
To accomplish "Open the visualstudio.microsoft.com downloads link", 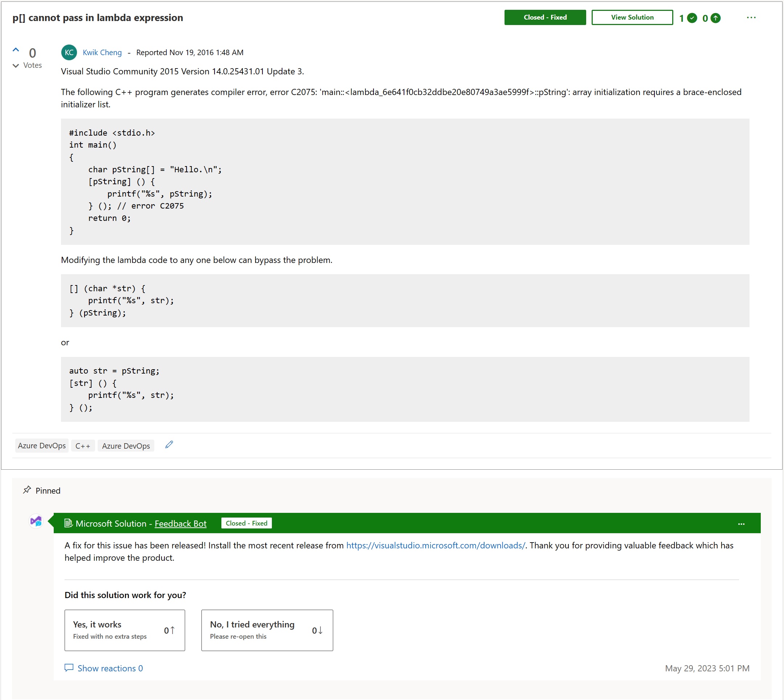I will click(435, 545).
